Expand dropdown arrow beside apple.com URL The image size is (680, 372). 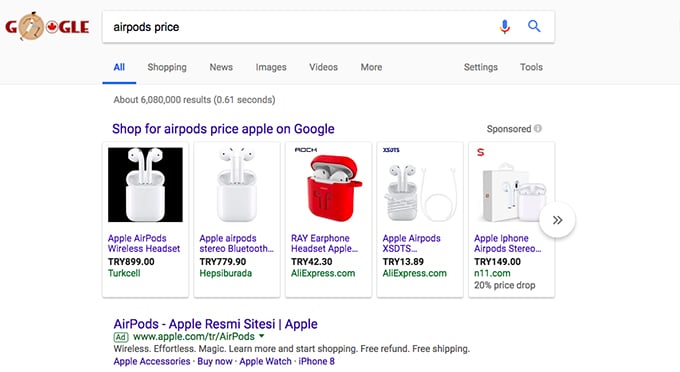pos(262,336)
